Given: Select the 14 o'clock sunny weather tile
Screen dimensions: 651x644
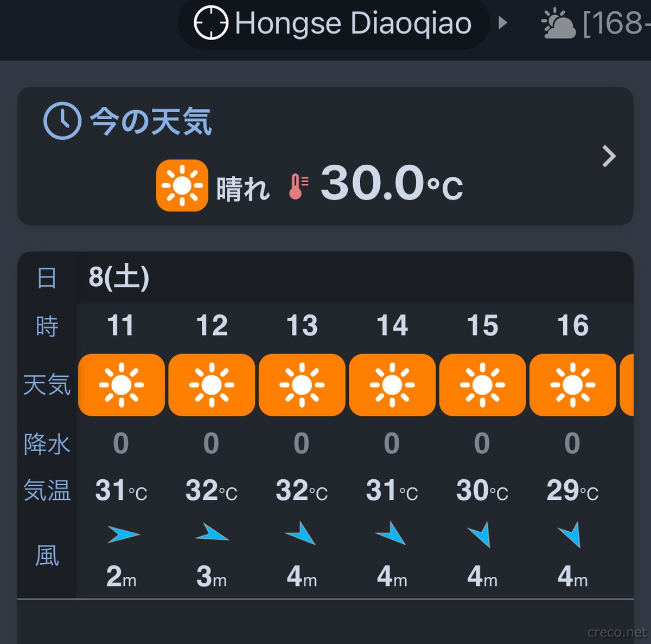Looking at the screenshot, I should tap(392, 385).
